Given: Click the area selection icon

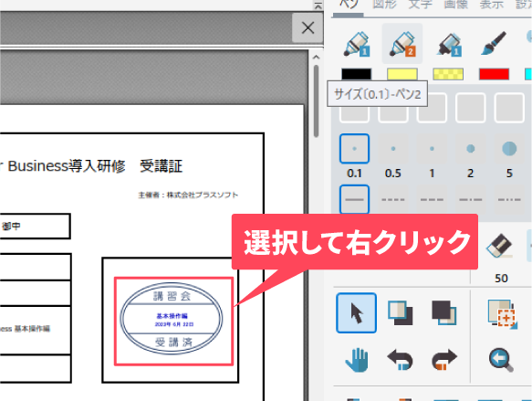Looking at the screenshot, I should [x=503, y=314].
